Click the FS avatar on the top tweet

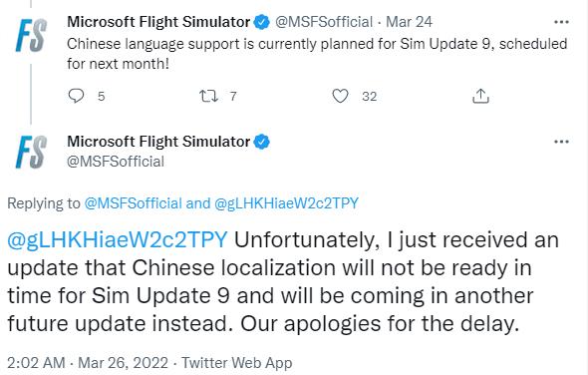[32, 36]
